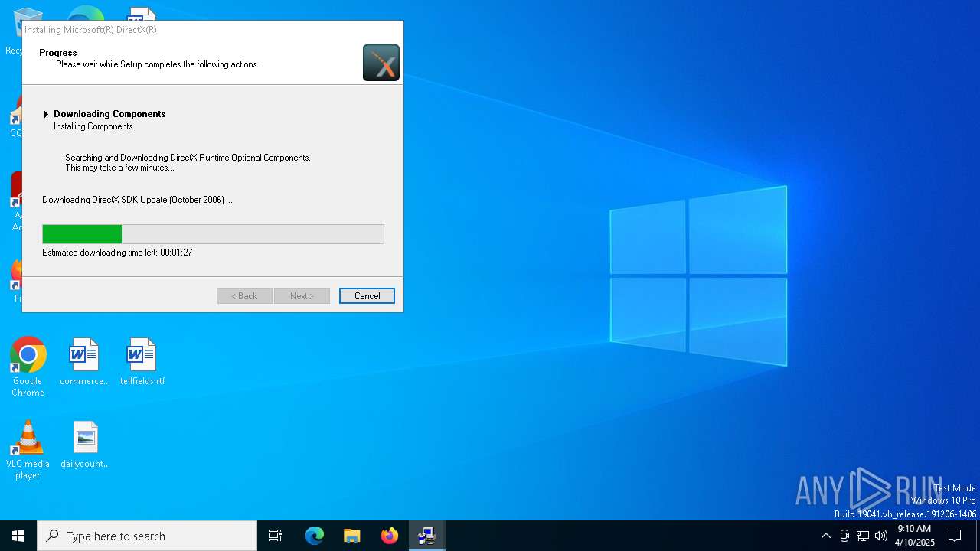980x551 pixels.
Task: Click the arrow beside Downloading Components
Action: pos(46,114)
